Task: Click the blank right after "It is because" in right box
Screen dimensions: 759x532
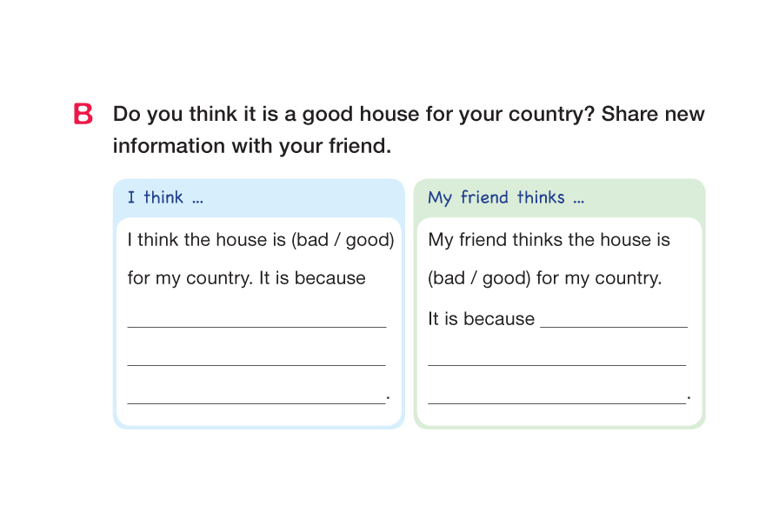Action: pyautogui.click(x=613, y=323)
